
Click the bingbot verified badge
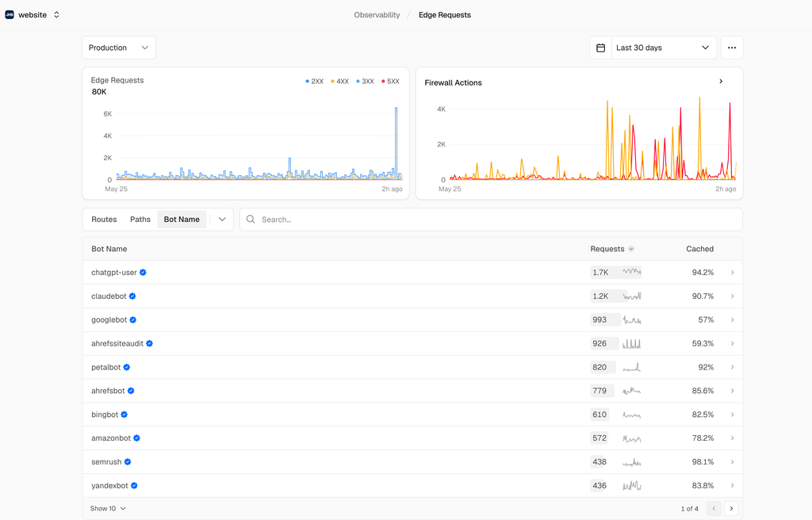(124, 415)
